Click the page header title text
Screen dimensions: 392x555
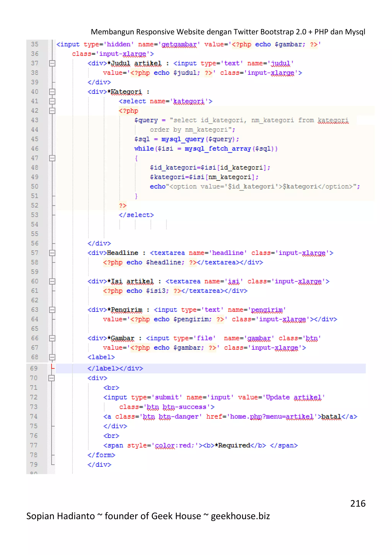(x=228, y=32)
